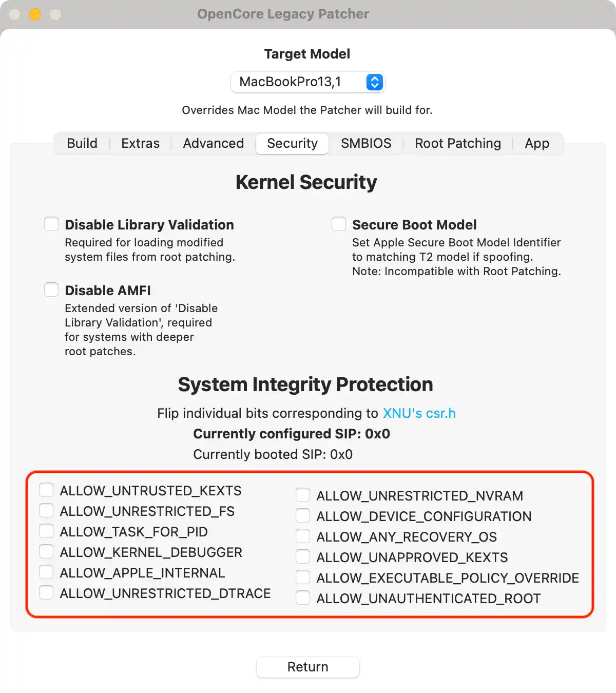Tick ALLOW_UNAUTHENTICATED_ROOT checkbox
The width and height of the screenshot is (616, 693).
coord(303,598)
